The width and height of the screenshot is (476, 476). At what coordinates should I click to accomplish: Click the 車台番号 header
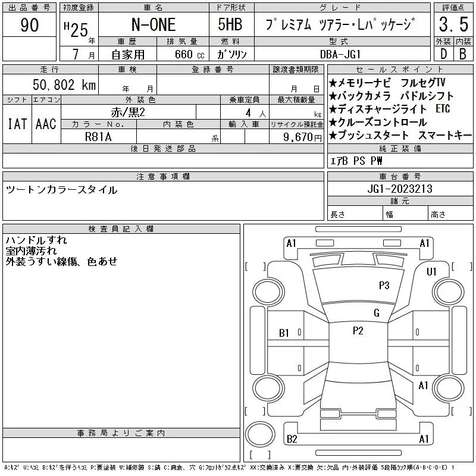pyautogui.click(x=400, y=176)
